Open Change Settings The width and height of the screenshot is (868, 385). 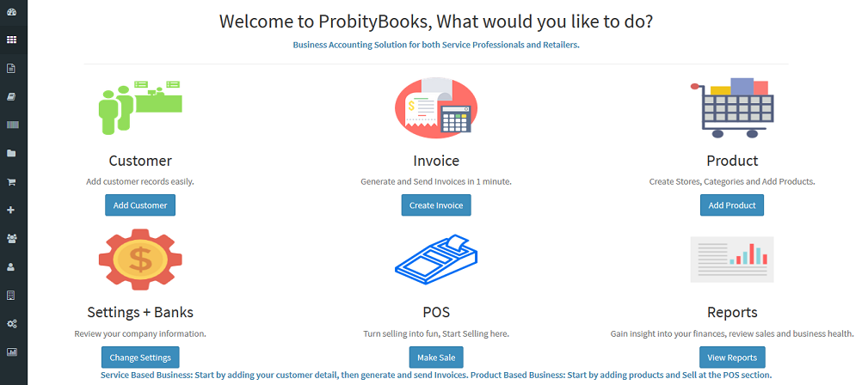(140, 357)
